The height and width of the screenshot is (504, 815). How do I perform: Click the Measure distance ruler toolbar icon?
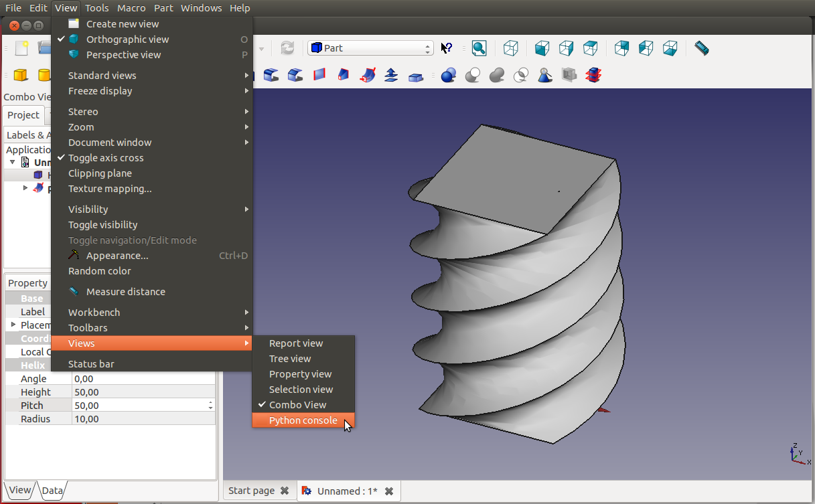pyautogui.click(x=701, y=48)
